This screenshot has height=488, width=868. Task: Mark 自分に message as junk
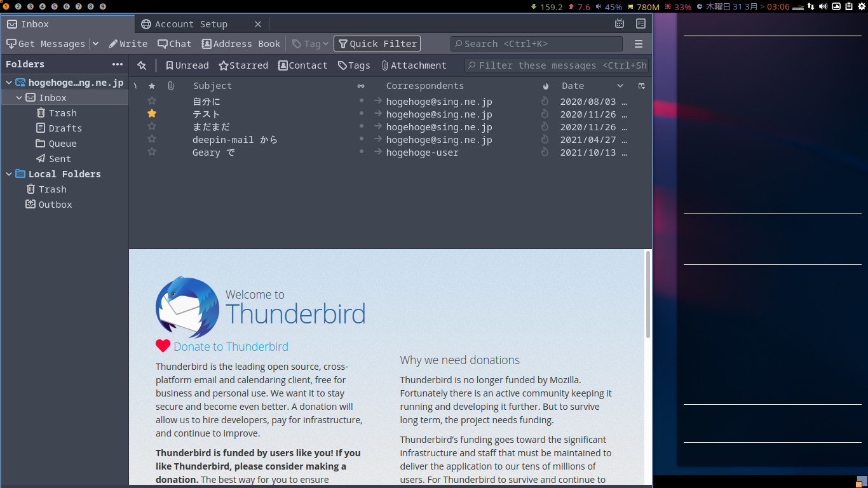click(x=545, y=101)
